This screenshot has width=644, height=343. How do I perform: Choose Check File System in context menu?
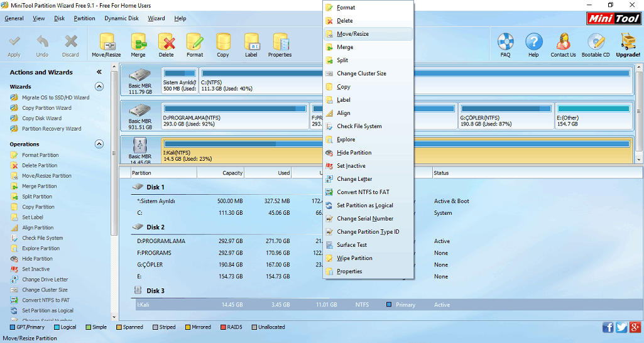coord(368,126)
